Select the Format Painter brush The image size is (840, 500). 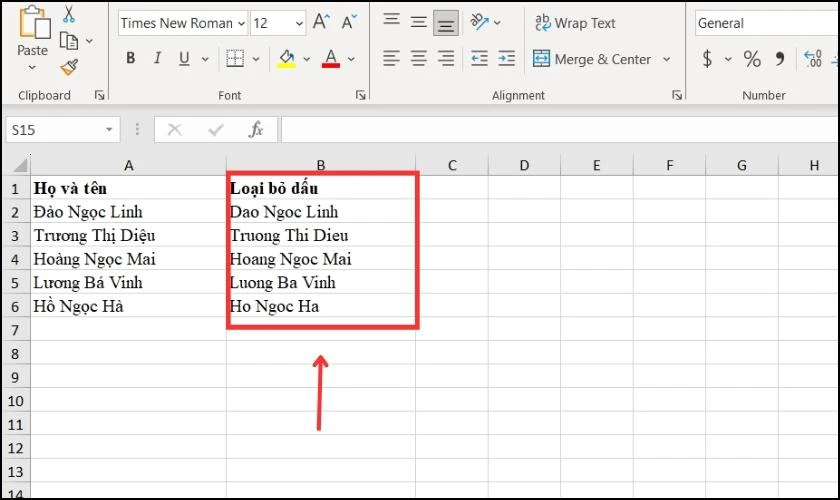click(x=69, y=67)
